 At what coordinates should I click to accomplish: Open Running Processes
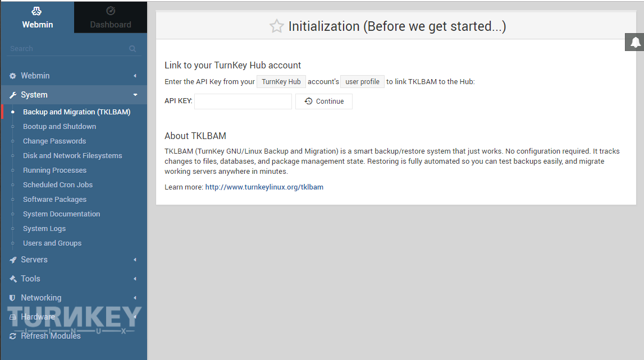[x=54, y=170]
